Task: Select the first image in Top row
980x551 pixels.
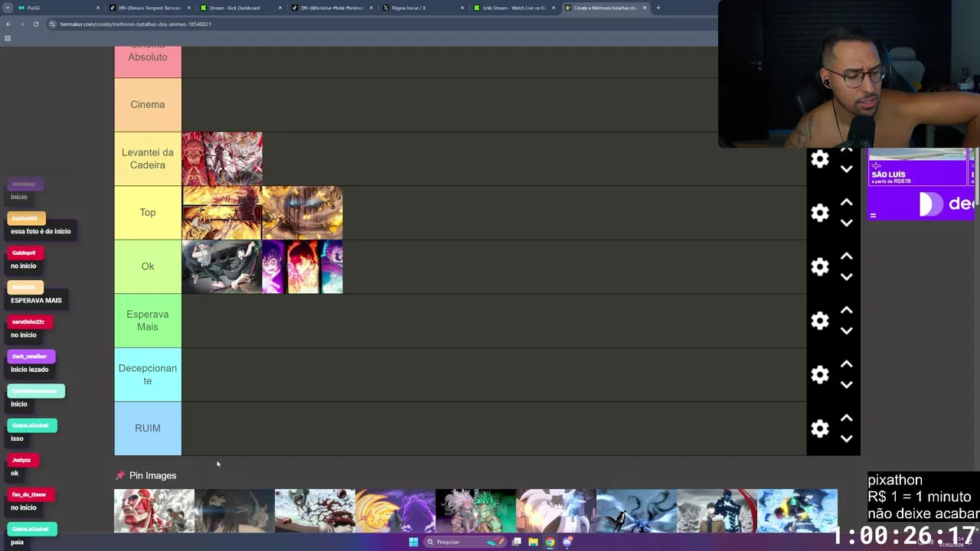Action: (222, 213)
